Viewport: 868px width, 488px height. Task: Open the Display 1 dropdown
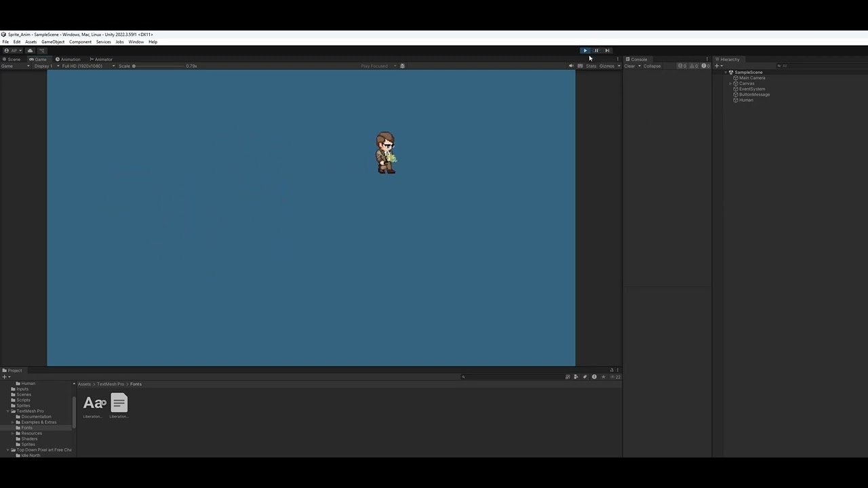pyautogui.click(x=46, y=66)
